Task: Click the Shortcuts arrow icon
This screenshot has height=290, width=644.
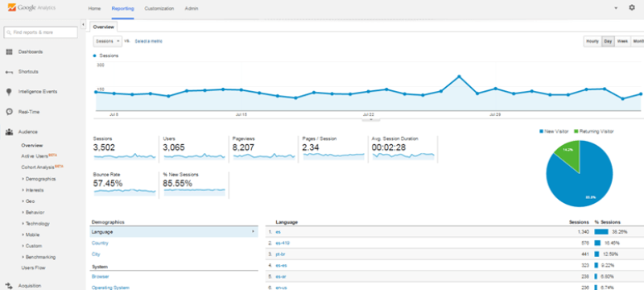Action: tap(9, 72)
